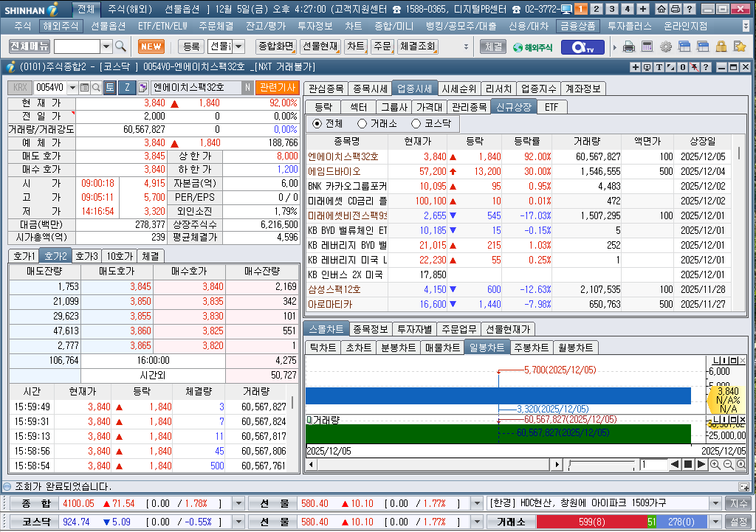Click the alpha TV banner icon
The width and height of the screenshot is (756, 532).
583,46
